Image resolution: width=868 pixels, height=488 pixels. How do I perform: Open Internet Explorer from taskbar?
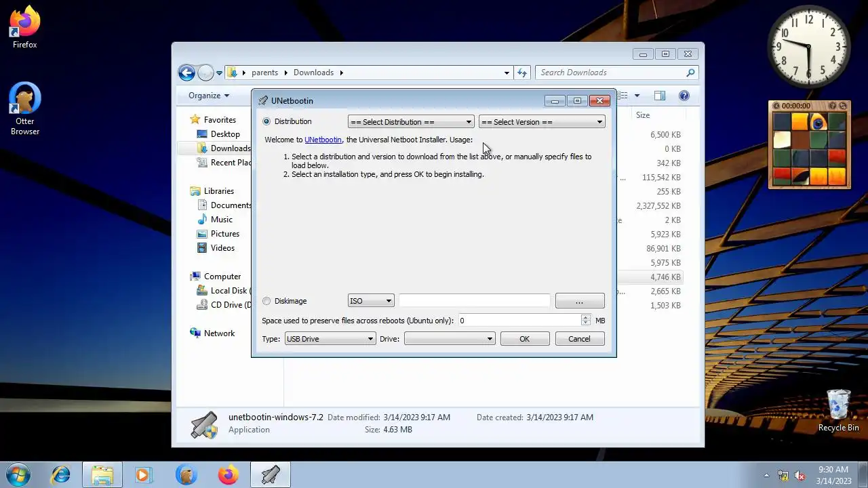click(60, 475)
